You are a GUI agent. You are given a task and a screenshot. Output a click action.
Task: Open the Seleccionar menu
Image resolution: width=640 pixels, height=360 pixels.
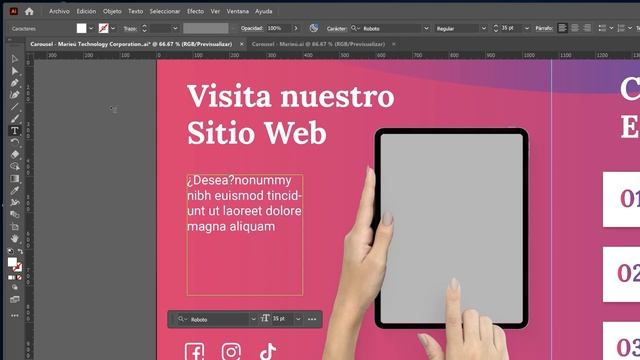click(x=164, y=11)
